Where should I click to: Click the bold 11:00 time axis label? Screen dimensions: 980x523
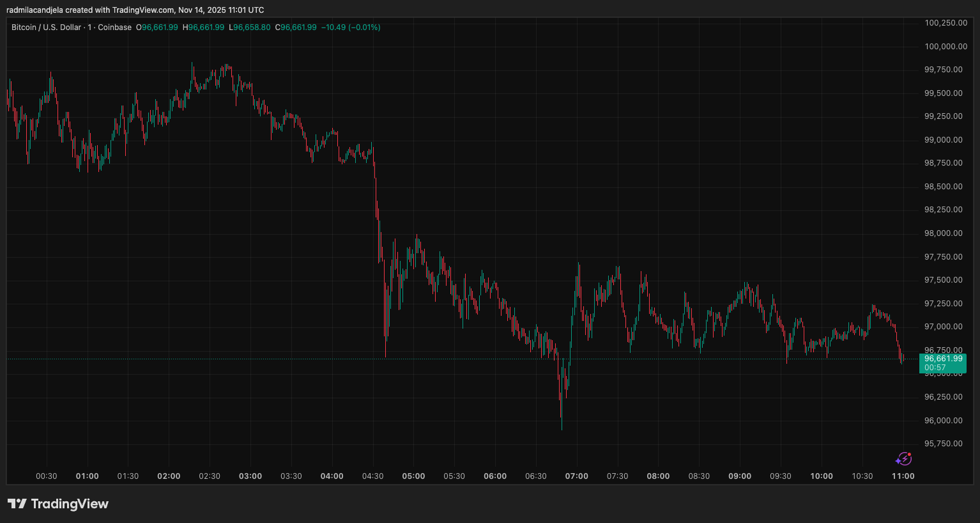point(905,476)
